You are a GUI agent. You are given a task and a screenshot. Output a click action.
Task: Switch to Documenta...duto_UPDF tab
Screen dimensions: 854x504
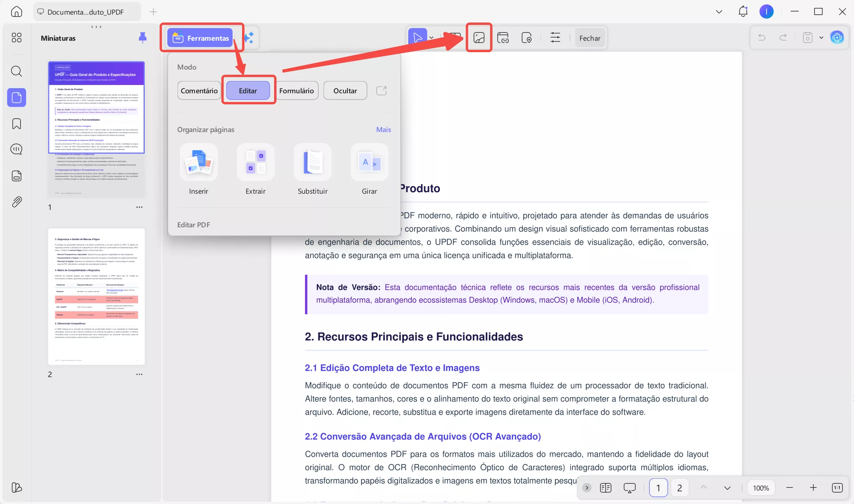[x=87, y=12]
